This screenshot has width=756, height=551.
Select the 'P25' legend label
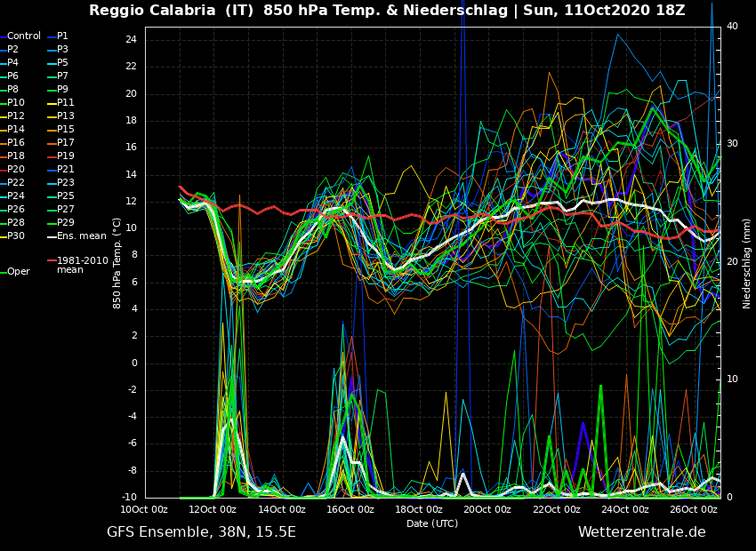click(x=66, y=196)
